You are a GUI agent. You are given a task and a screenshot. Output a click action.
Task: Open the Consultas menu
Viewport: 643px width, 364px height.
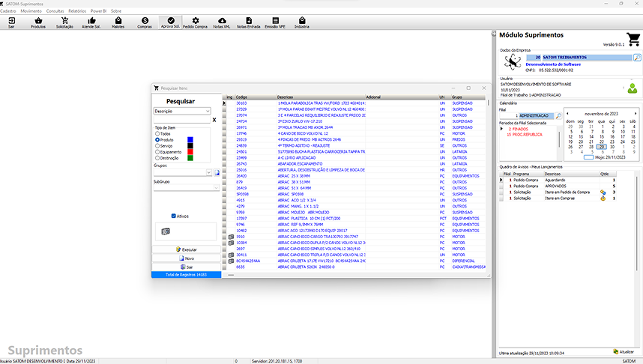point(55,11)
